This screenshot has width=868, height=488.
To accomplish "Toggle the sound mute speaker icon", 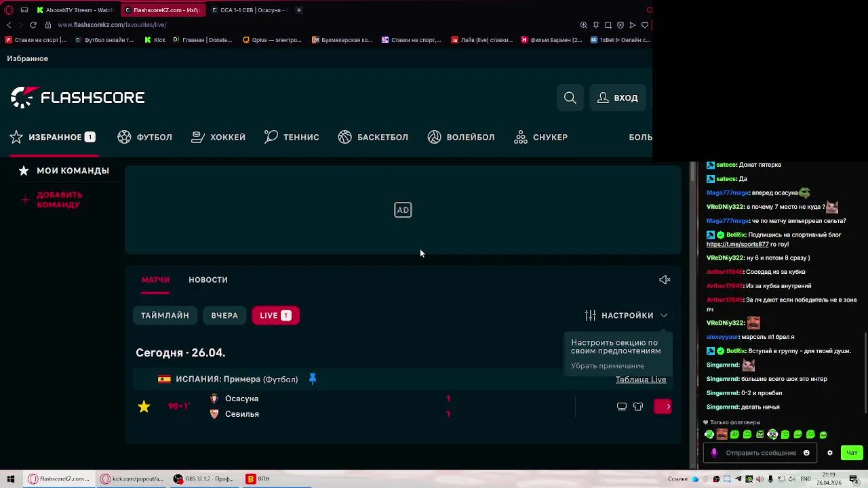I will coord(665,280).
